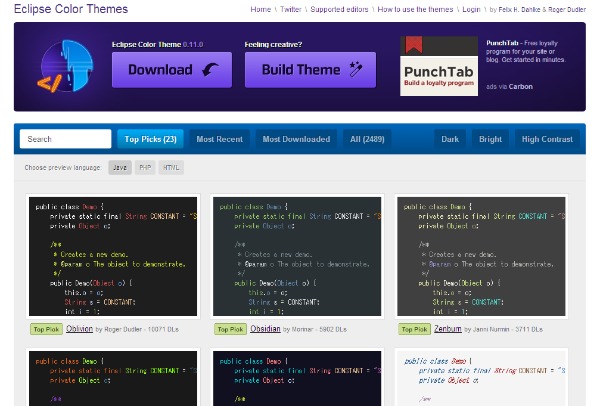Click 'Eclipse Color Theme 0.11.0' version label
Screen dimensions: 600x406
coord(157,44)
